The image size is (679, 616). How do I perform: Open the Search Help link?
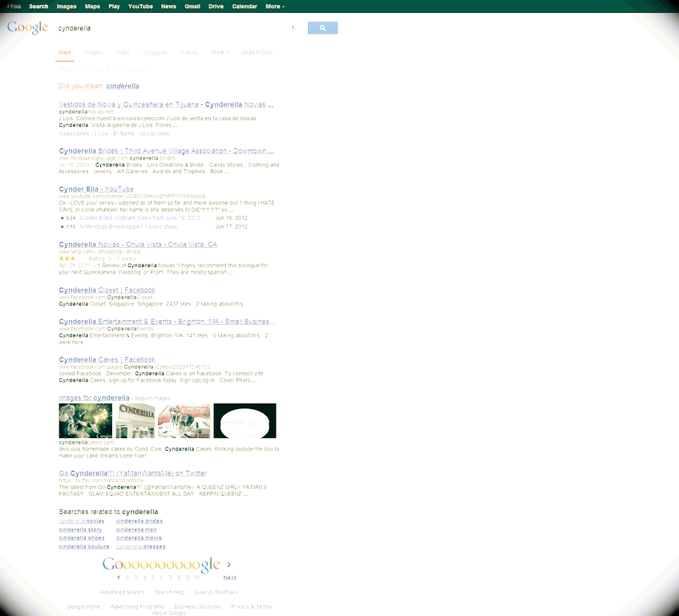click(169, 592)
